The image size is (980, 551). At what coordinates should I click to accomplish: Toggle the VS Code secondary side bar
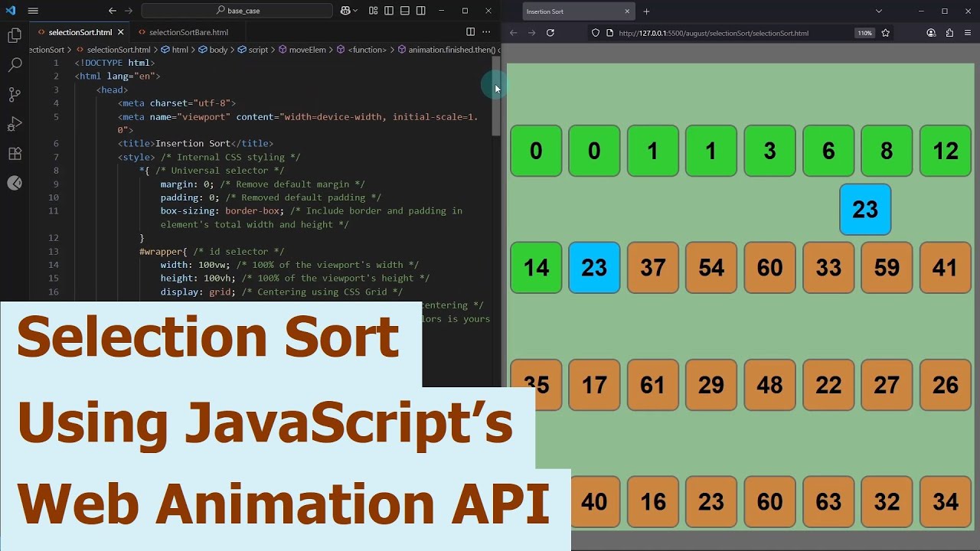point(421,11)
